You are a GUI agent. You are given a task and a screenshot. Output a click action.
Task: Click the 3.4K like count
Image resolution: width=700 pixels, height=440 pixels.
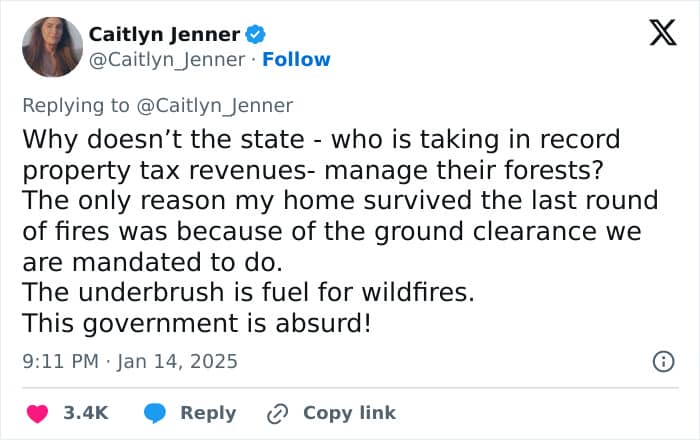coord(86,413)
